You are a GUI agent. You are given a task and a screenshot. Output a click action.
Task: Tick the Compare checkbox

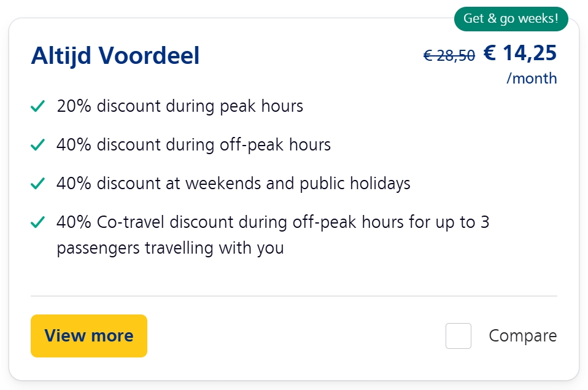click(458, 336)
